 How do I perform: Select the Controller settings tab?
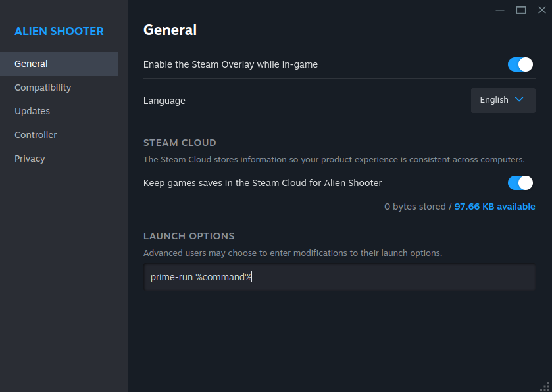click(x=35, y=134)
